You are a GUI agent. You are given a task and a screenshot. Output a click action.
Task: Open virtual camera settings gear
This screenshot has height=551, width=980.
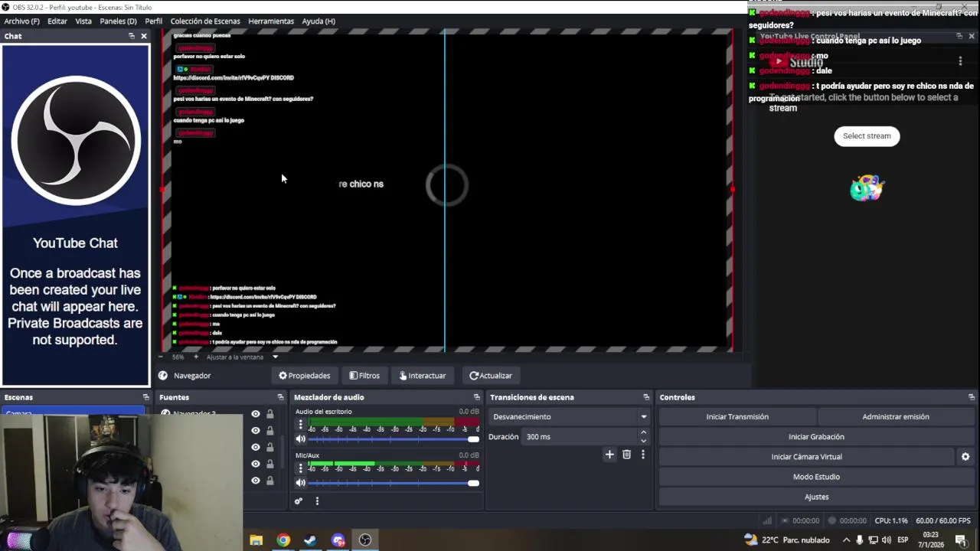coord(965,457)
